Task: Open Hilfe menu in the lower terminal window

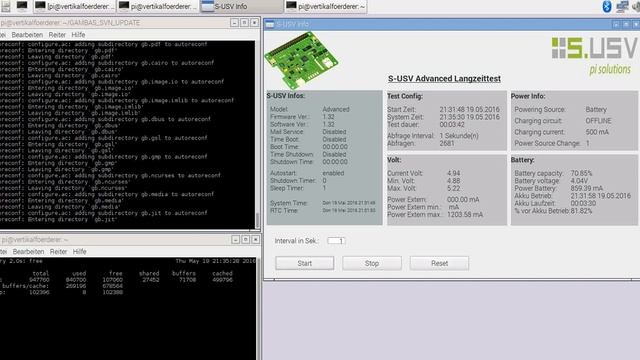Action: (80, 251)
